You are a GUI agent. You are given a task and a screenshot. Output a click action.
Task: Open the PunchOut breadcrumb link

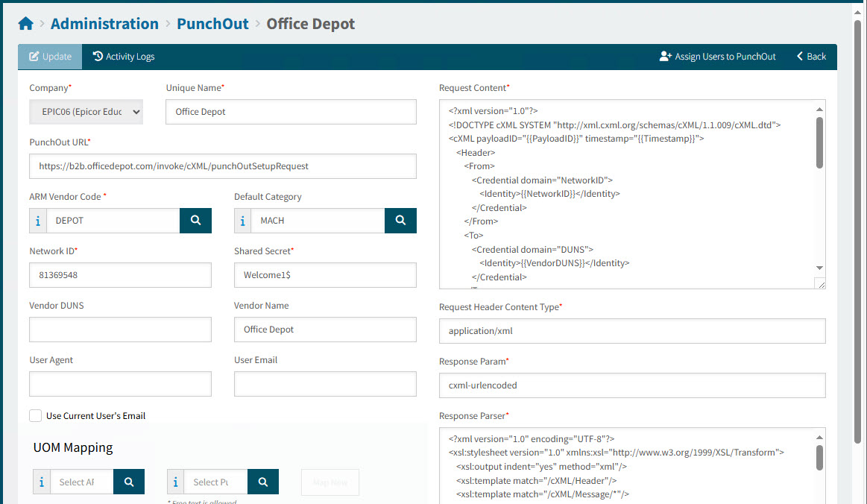[212, 24]
